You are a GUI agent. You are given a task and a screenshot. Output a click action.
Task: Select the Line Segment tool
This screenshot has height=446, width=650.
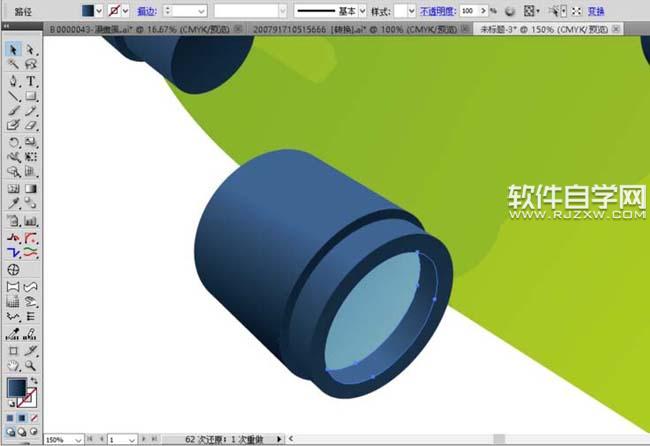pyautogui.click(x=13, y=96)
